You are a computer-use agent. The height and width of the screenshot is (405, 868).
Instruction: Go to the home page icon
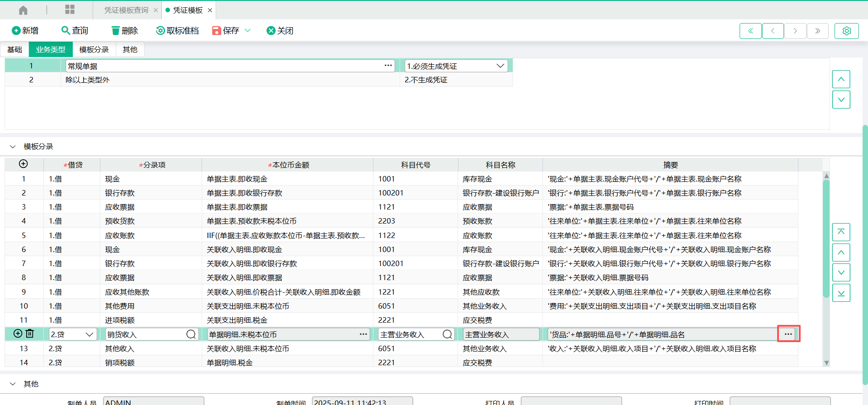pos(24,10)
